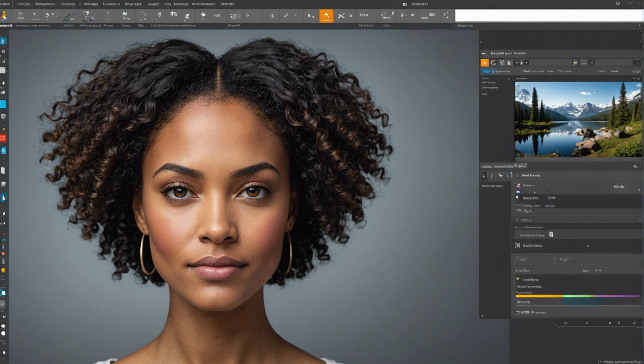Click the yellow shield icon in left toolbar
Screen dimensions: 644x364
[x=3, y=270]
